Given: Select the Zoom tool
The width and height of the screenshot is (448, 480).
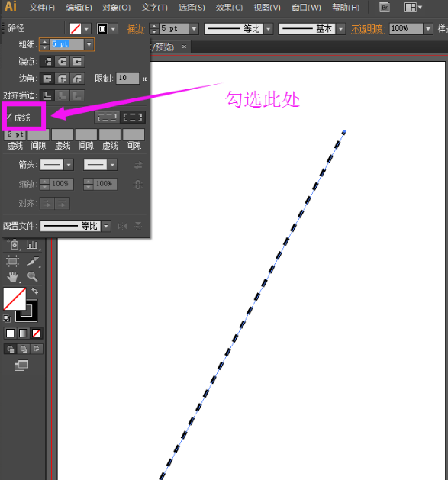Looking at the screenshot, I should pyautogui.click(x=33, y=277).
